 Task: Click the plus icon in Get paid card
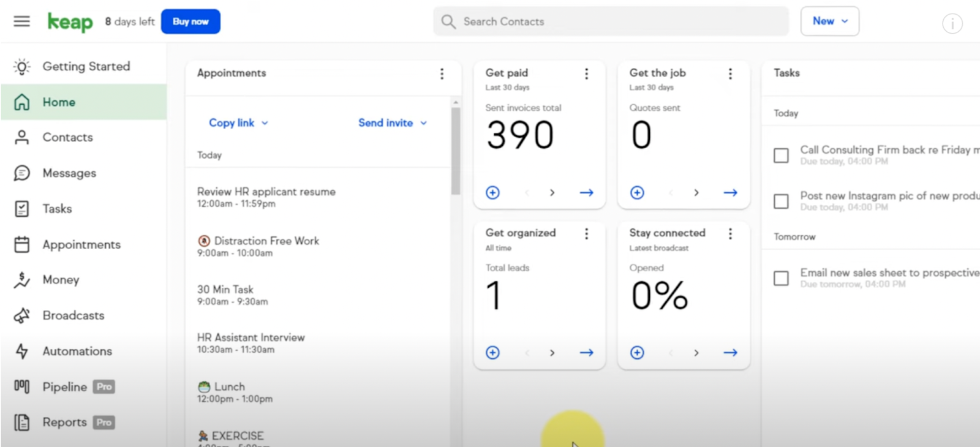tap(492, 193)
